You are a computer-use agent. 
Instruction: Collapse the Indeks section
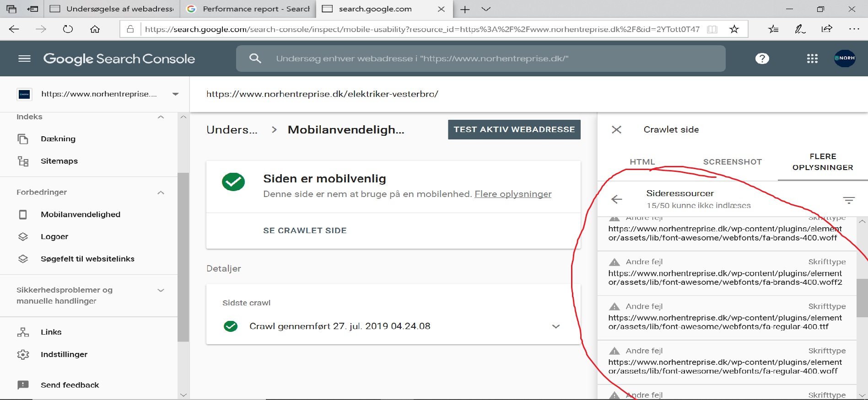(x=161, y=117)
